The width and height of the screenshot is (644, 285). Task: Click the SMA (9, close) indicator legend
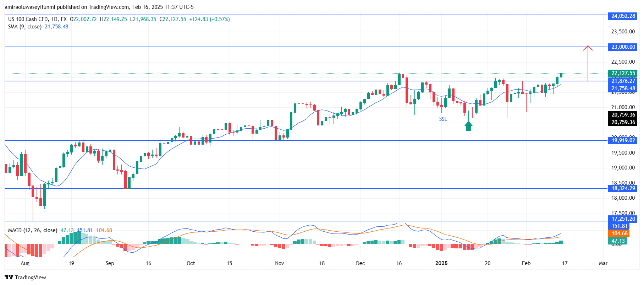25,27
